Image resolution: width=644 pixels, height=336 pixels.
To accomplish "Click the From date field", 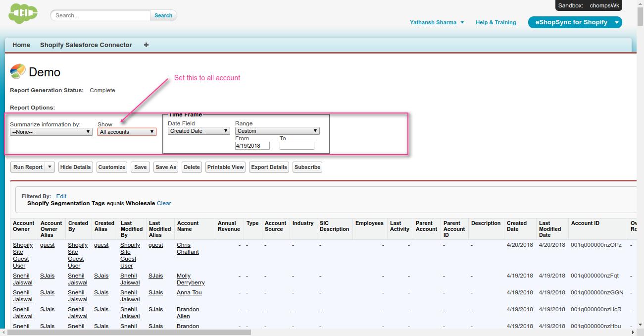I will [252, 146].
